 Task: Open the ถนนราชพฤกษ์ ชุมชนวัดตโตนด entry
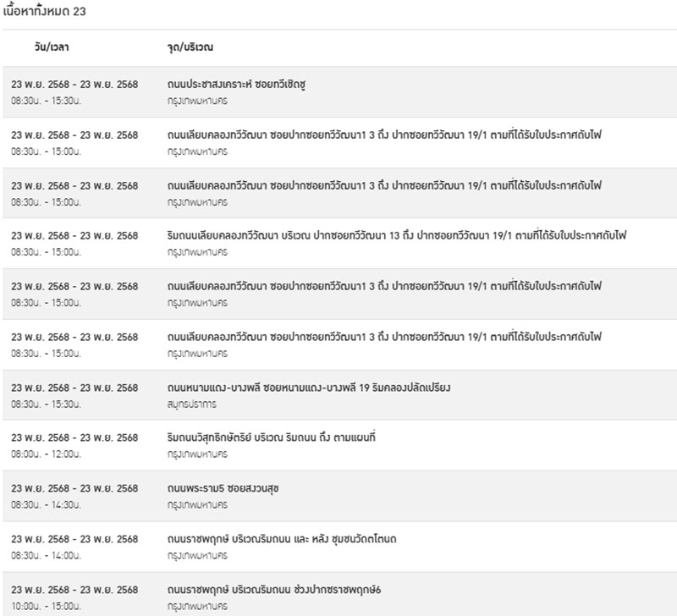tap(294, 539)
